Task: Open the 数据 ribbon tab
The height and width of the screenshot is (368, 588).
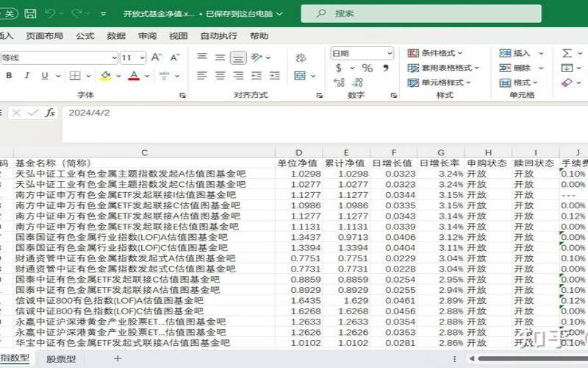Action: [116, 35]
